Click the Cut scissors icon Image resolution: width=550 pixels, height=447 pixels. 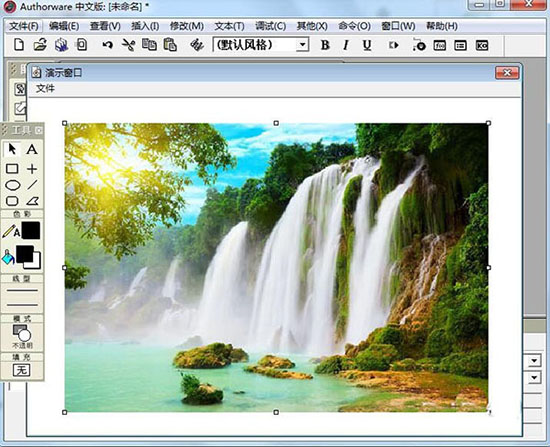[x=128, y=45]
